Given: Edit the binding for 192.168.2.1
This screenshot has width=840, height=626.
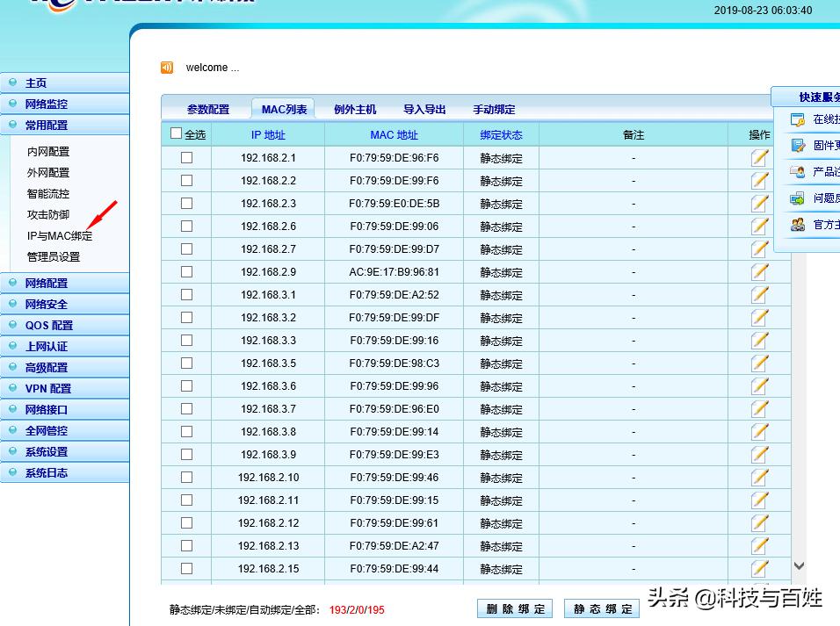Looking at the screenshot, I should click(x=759, y=158).
